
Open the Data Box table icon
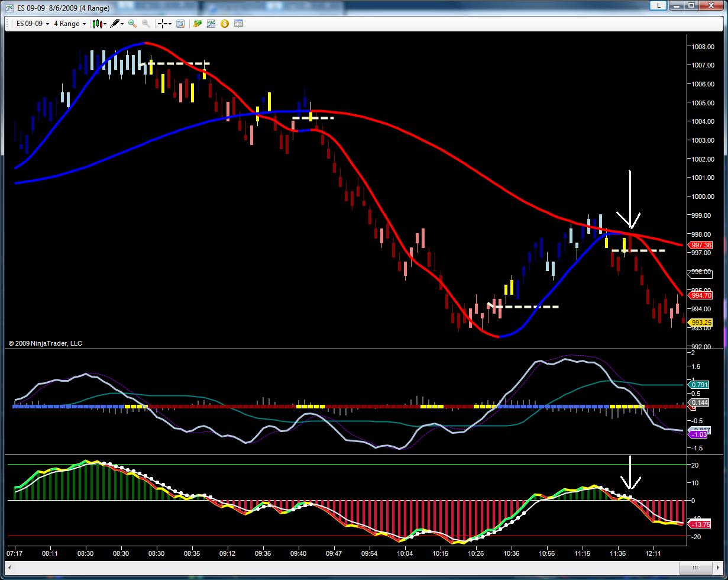click(x=238, y=24)
